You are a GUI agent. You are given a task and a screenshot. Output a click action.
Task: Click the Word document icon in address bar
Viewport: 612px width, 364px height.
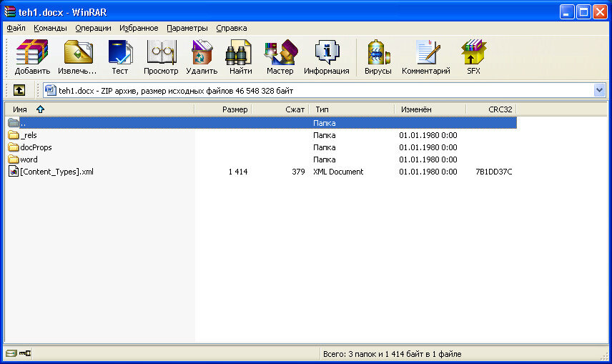point(50,90)
